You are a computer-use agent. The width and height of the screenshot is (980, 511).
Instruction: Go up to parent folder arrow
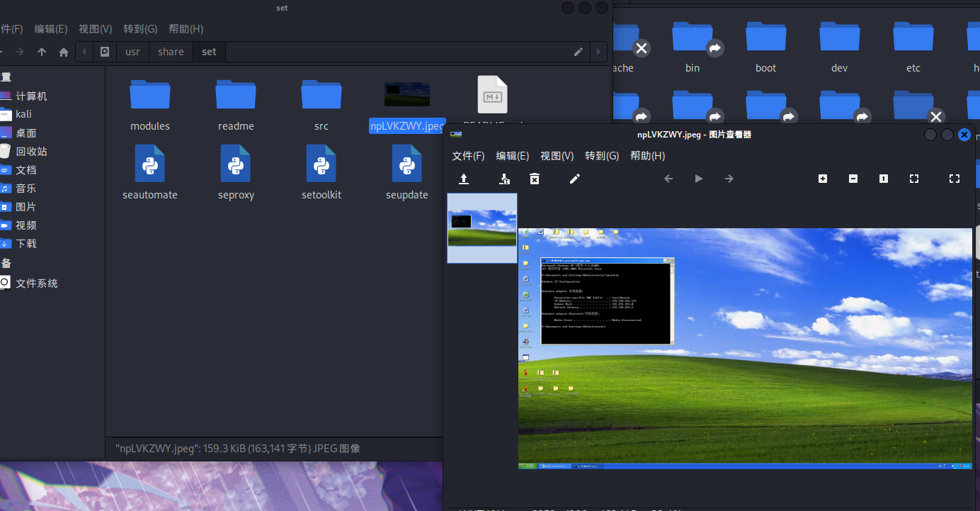[x=42, y=52]
